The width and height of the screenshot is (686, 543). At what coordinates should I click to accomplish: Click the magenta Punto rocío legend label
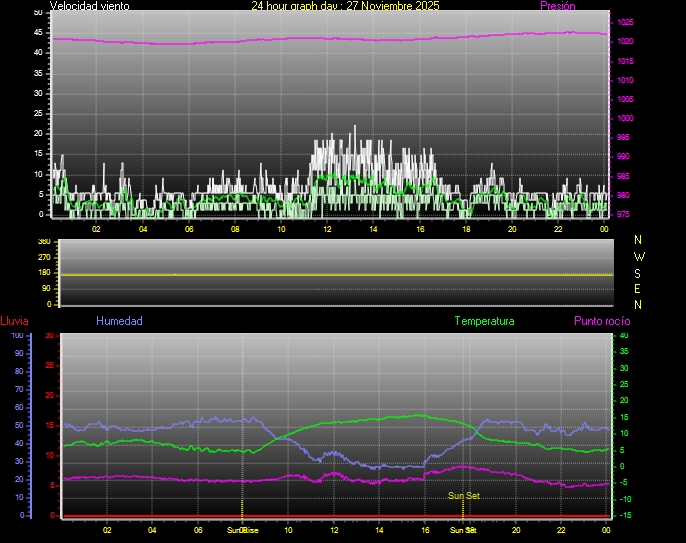(x=601, y=321)
